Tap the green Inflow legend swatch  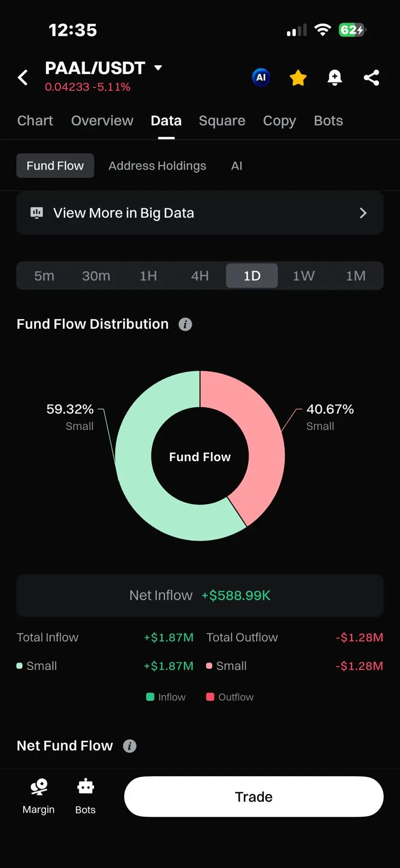click(x=150, y=697)
